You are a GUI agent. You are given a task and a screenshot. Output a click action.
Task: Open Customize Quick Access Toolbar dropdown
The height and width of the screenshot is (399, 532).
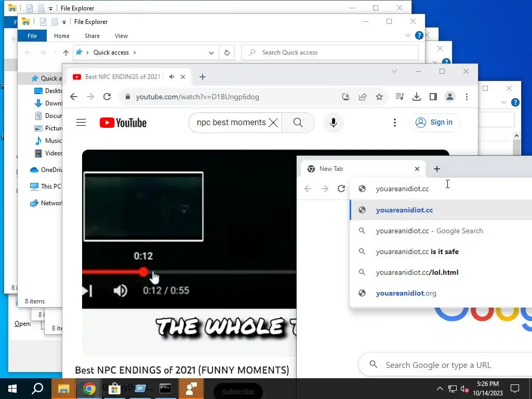(64, 22)
